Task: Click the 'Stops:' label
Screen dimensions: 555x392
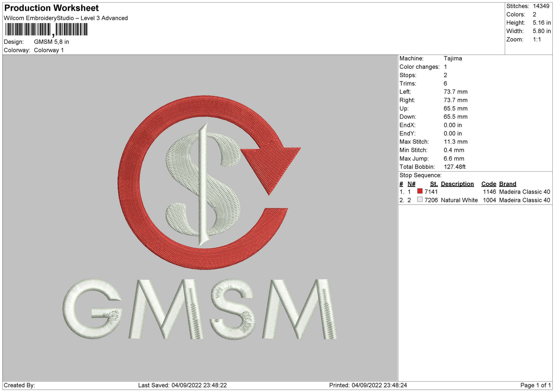Action: (x=408, y=75)
